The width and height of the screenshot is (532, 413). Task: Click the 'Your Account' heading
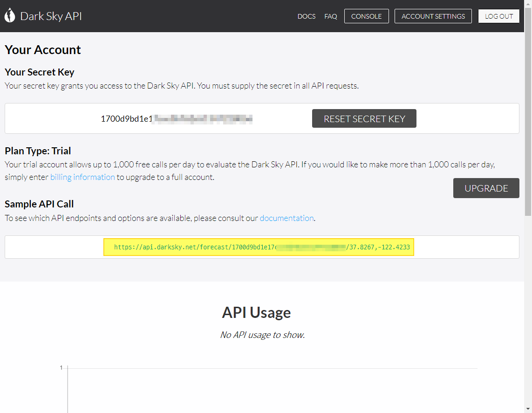pyautogui.click(x=43, y=50)
